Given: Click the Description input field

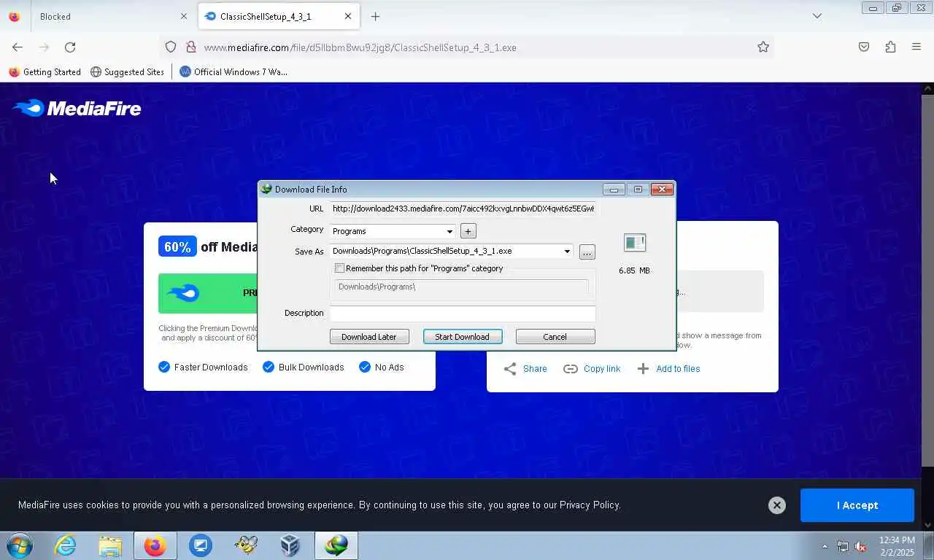Looking at the screenshot, I should tap(463, 314).
